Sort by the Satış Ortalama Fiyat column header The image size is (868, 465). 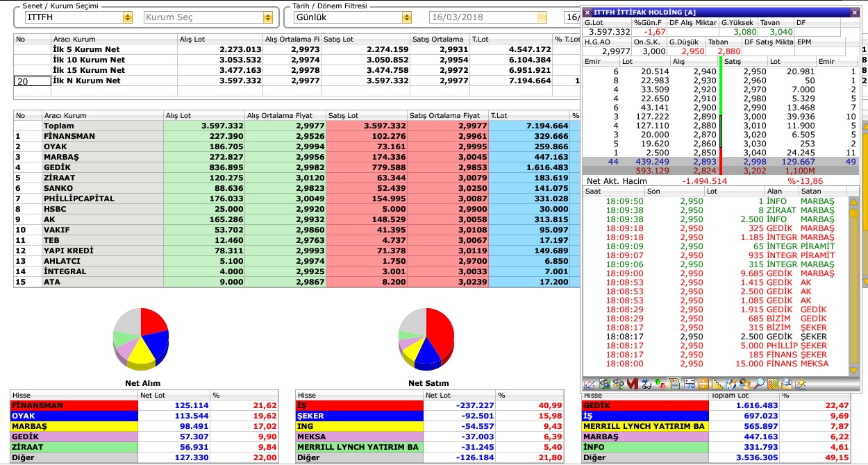447,115
